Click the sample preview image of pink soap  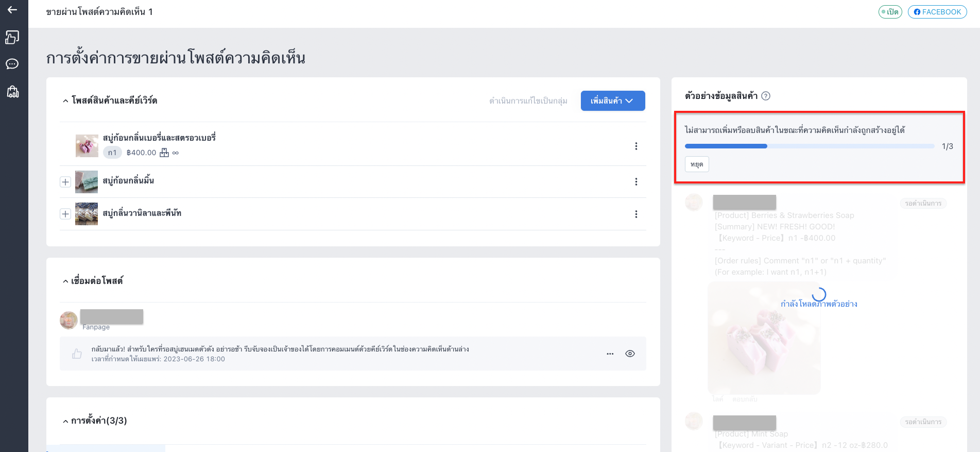764,338
